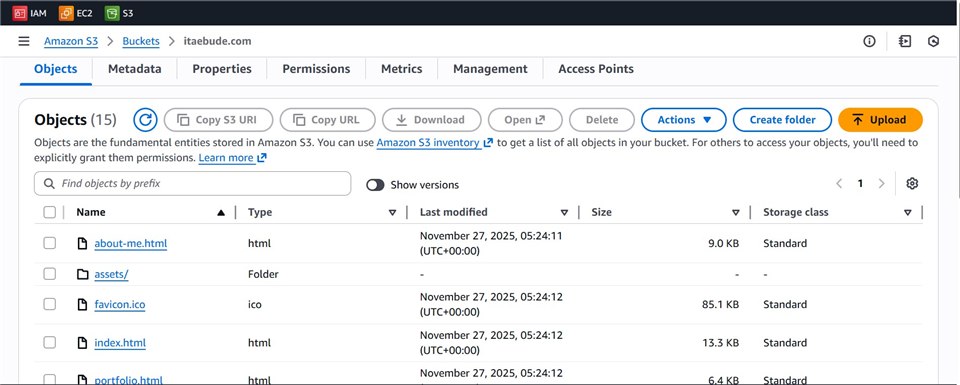Viewport: 960px width, 385px height.
Task: Click page number 1 in pagination
Action: click(x=860, y=184)
